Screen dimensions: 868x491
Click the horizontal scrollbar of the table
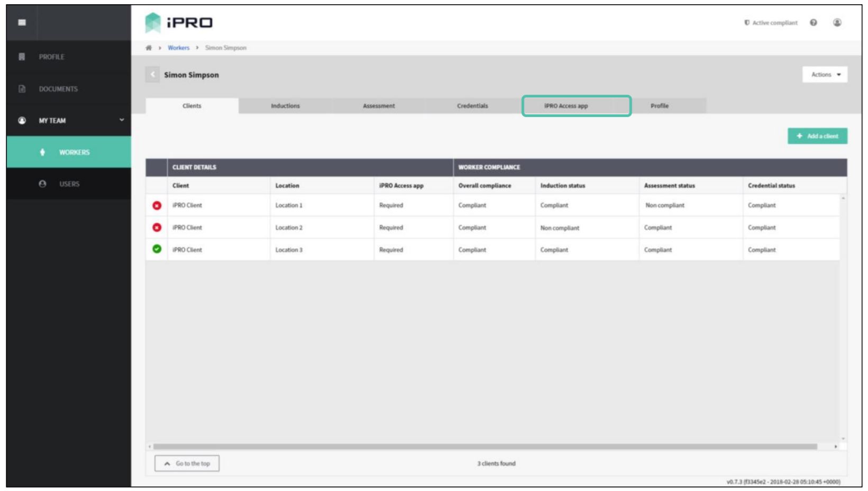click(485, 447)
